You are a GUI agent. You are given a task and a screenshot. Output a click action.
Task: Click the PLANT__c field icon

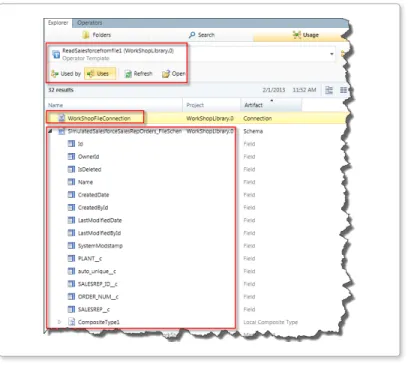click(x=71, y=258)
